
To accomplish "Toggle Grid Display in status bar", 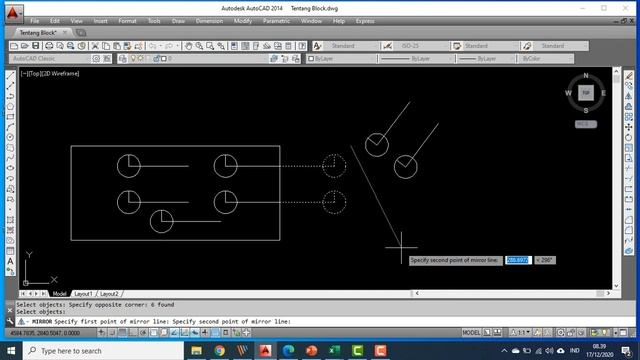I will tap(122, 333).
